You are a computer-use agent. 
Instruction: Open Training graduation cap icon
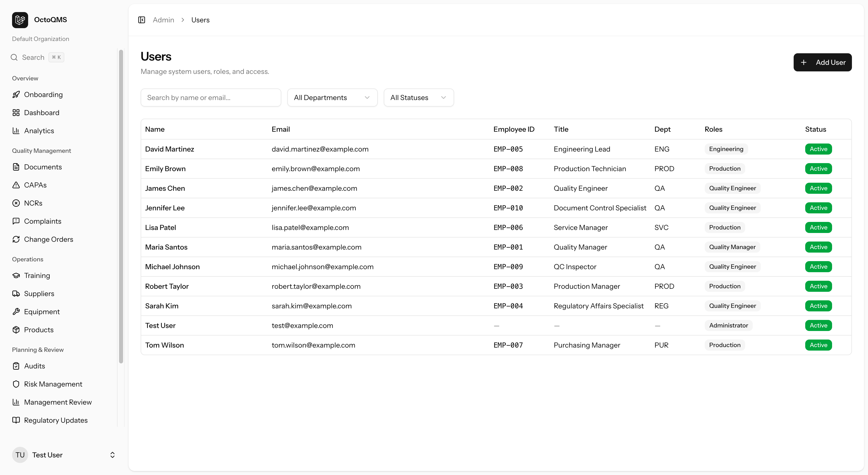(x=16, y=275)
